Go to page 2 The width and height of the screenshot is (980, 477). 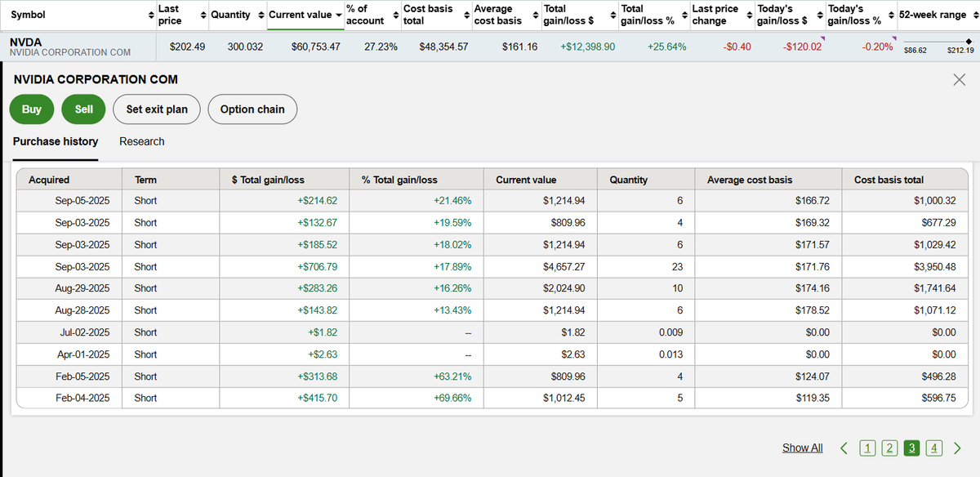point(890,448)
